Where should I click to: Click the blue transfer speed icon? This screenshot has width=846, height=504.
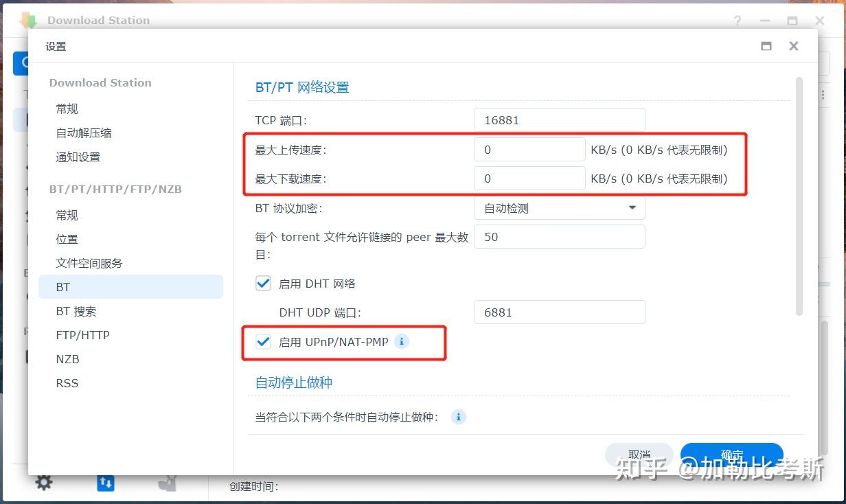point(105,482)
